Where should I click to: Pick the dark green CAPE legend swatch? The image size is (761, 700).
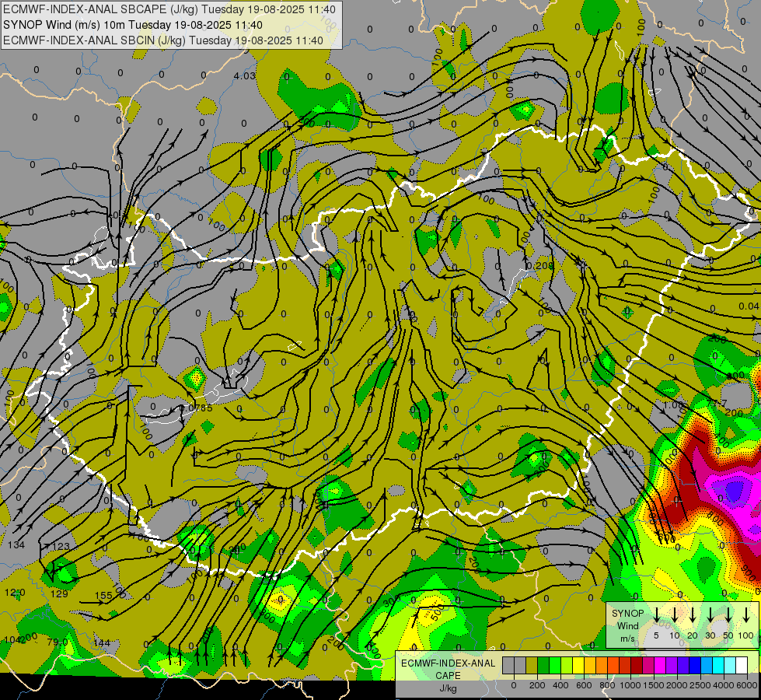[x=543, y=665]
